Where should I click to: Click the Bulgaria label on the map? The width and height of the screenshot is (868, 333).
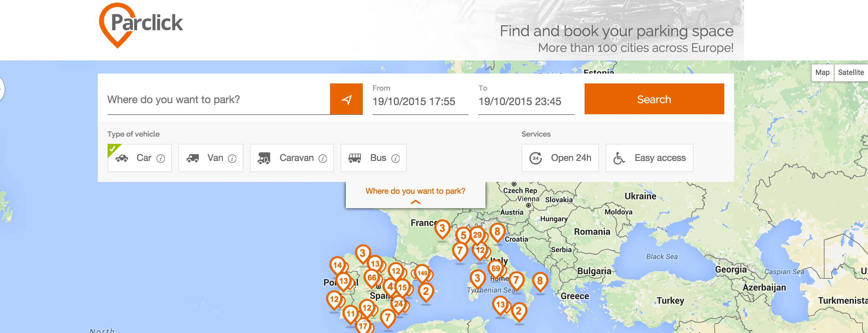point(594,271)
